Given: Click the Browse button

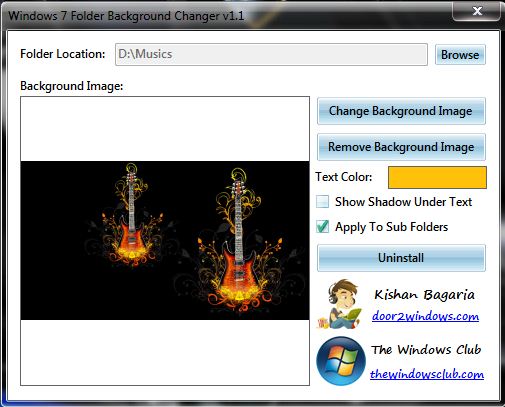Looking at the screenshot, I should (460, 55).
